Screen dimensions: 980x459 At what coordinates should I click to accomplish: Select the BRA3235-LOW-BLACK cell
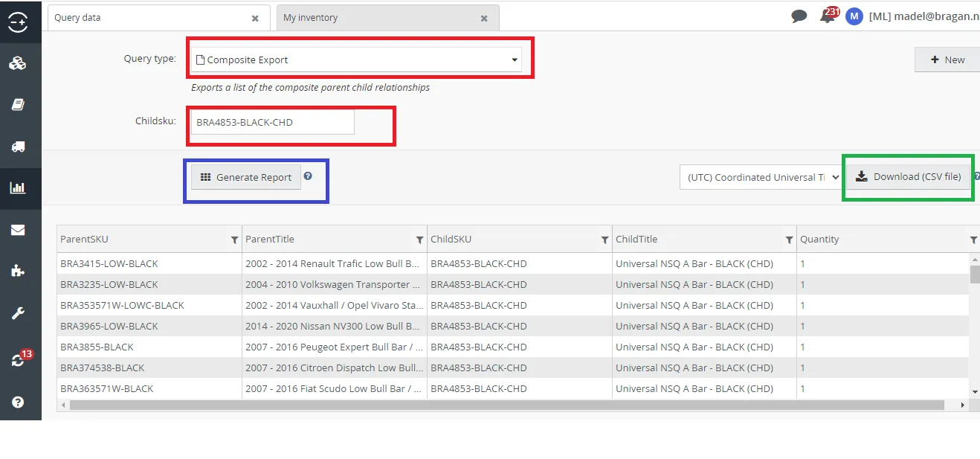(149, 284)
